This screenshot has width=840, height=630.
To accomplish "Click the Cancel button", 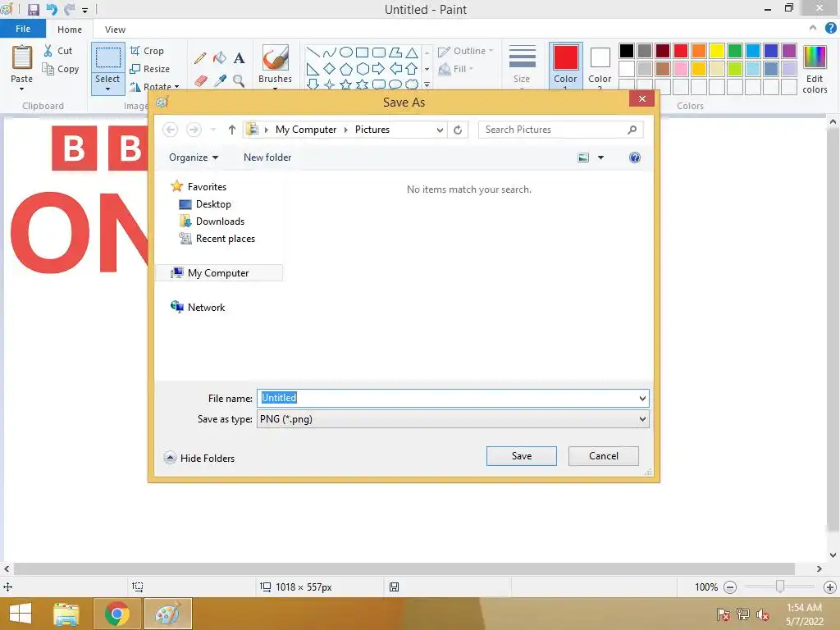I will click(x=603, y=456).
